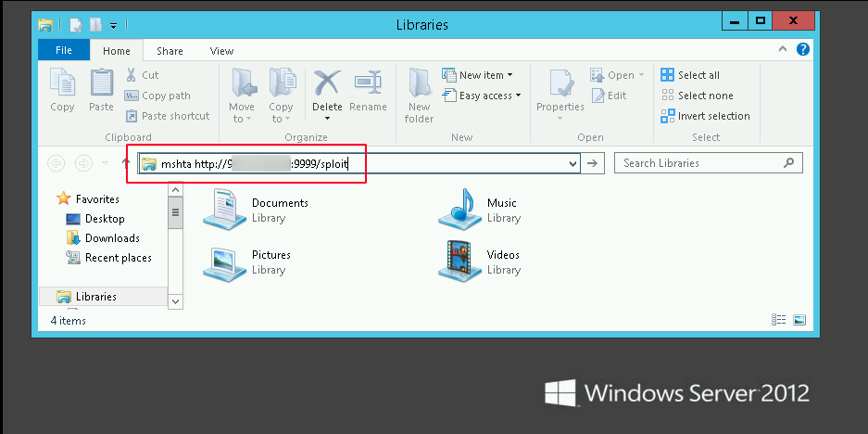The width and height of the screenshot is (868, 434).
Task: Switch to the View ribbon tab
Action: click(221, 51)
